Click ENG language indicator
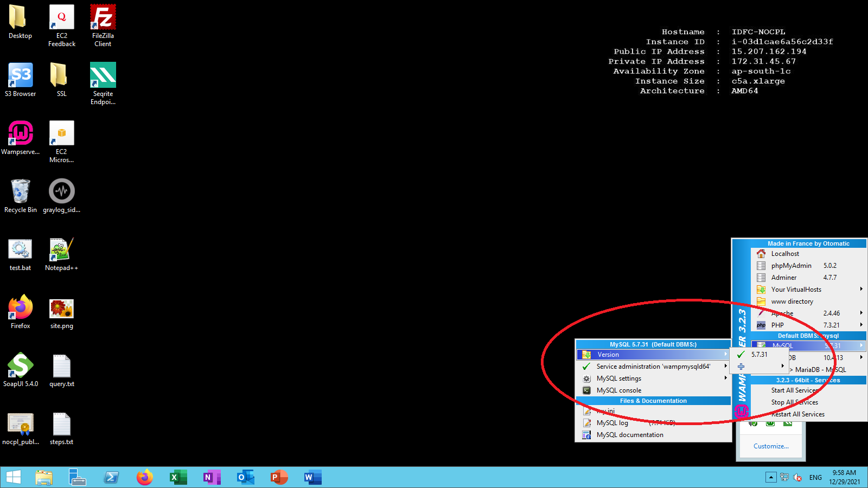 coord(815,478)
